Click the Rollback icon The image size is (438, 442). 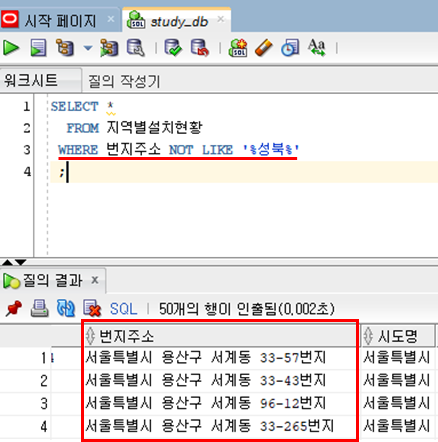[x=200, y=48]
